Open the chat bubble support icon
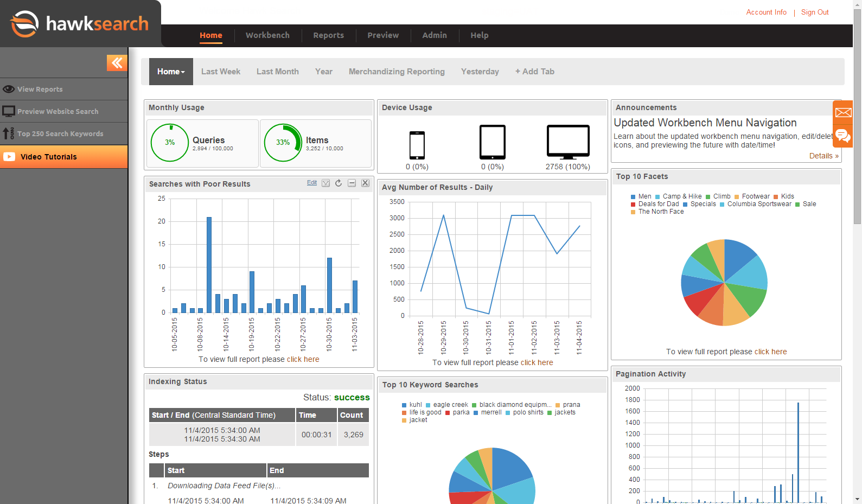The image size is (862, 504). coord(843,135)
